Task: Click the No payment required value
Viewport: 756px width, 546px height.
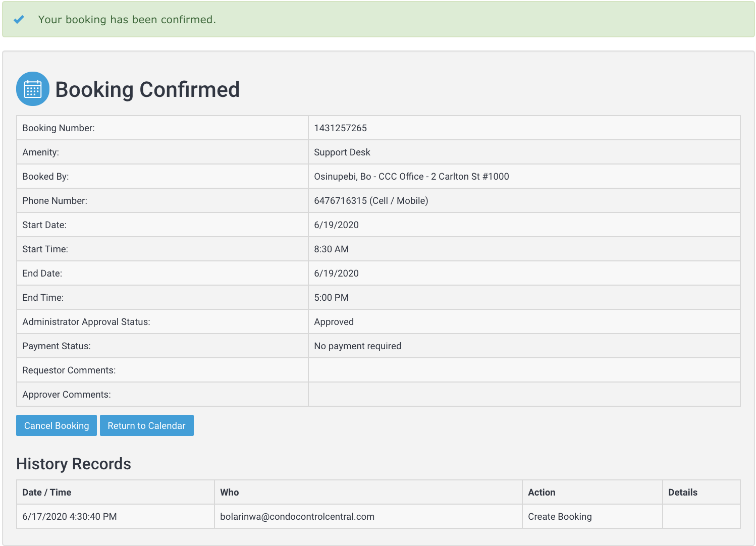Action: 357,346
